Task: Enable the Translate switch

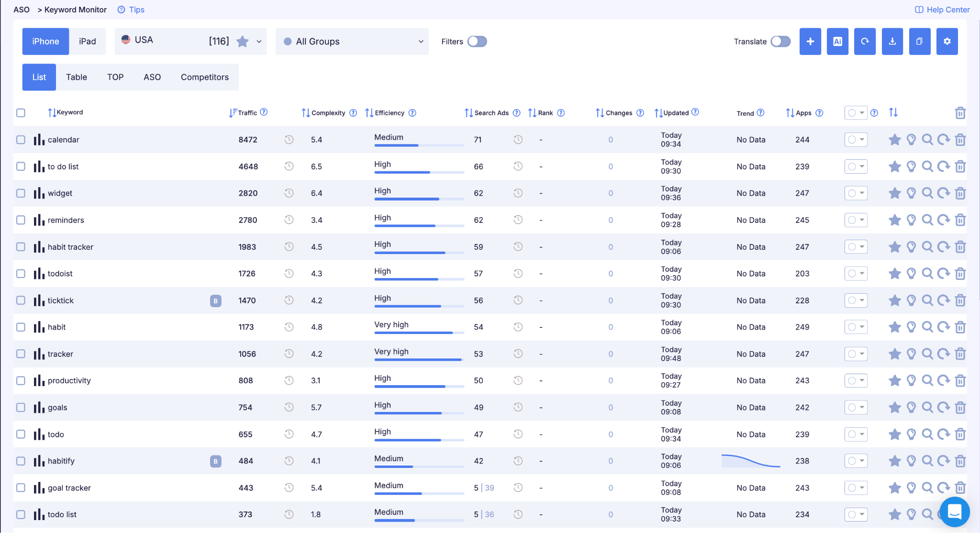Action: [x=780, y=42]
